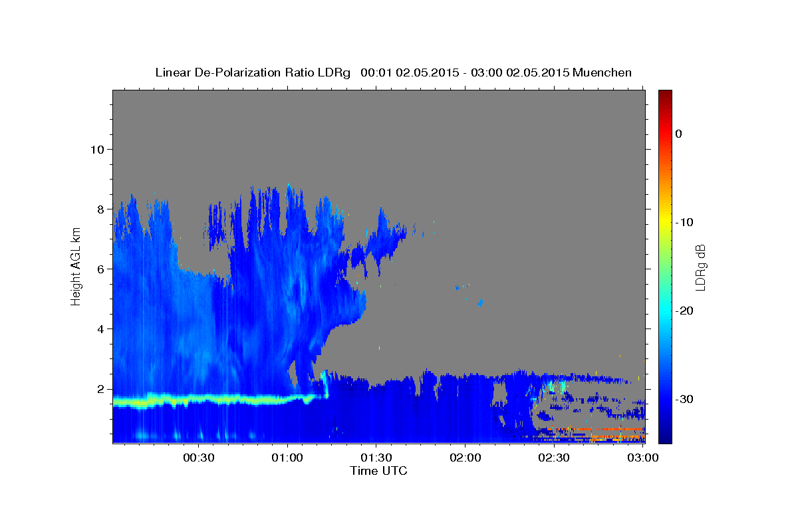Click the colorbar tick label -30
Image resolution: width=798 pixels, height=532 pixels.
pyautogui.click(x=684, y=399)
